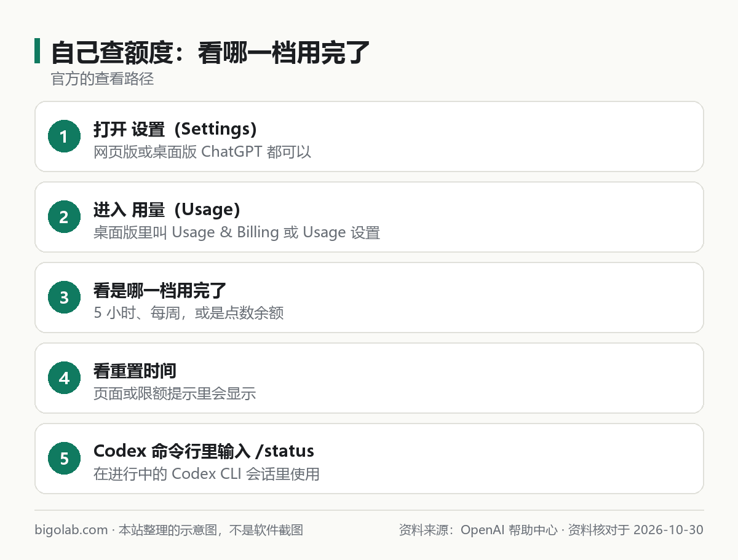Click the footer source '资料来源：OpenAI 帮助中心'
Image resolution: width=738 pixels, height=560 pixels.
[x=478, y=530]
